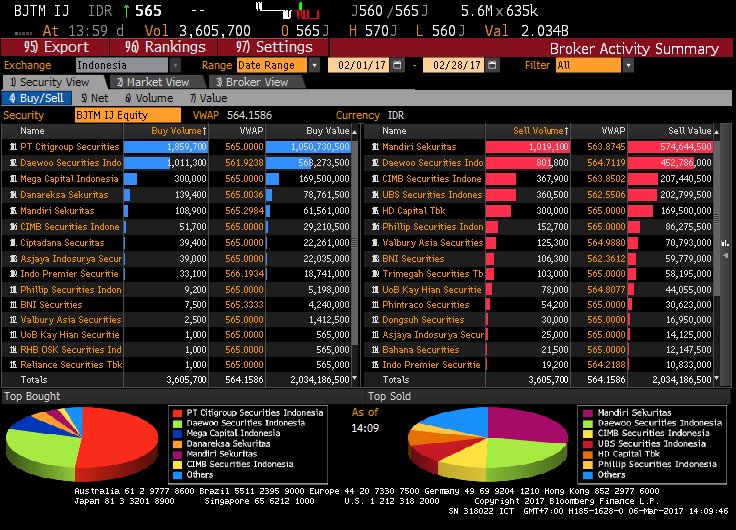Screen dimensions: 736x530
Task: Select UBS Securities Indones seller row
Action: 540,195
